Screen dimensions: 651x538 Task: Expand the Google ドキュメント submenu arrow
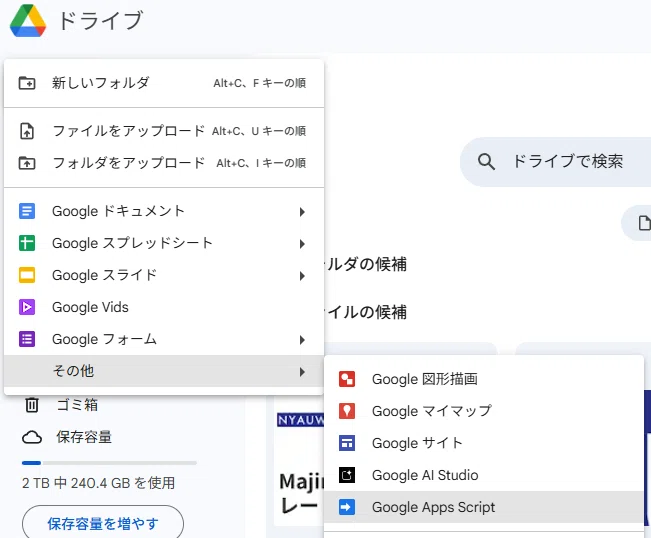click(302, 212)
